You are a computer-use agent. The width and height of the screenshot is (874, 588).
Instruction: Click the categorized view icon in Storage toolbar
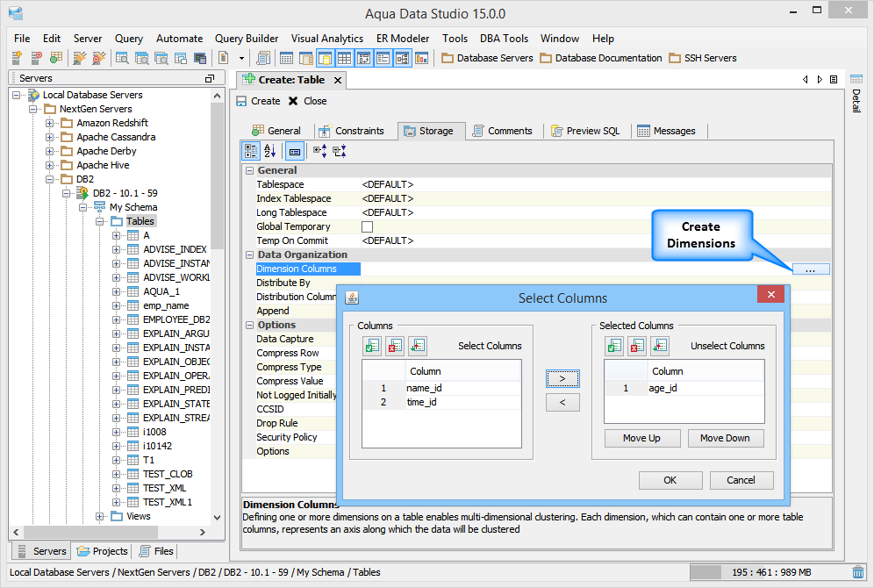tap(251, 151)
